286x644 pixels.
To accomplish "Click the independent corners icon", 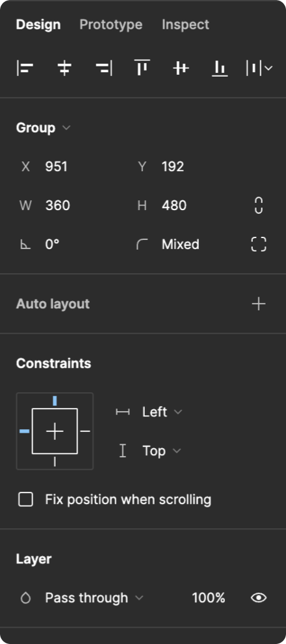I will pyautogui.click(x=259, y=245).
